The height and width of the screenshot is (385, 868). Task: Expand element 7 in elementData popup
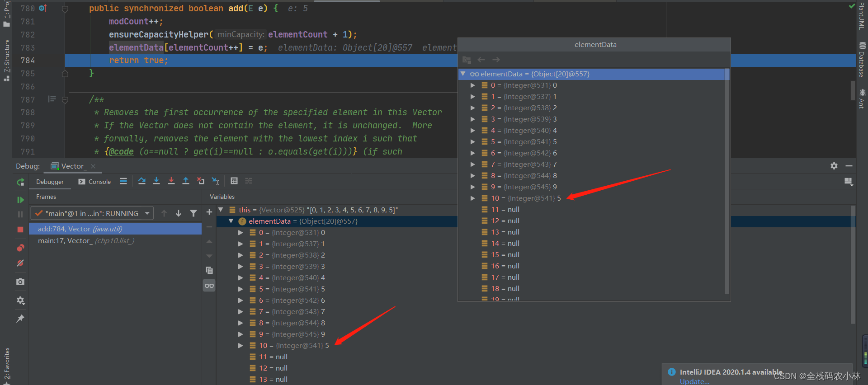tap(472, 164)
